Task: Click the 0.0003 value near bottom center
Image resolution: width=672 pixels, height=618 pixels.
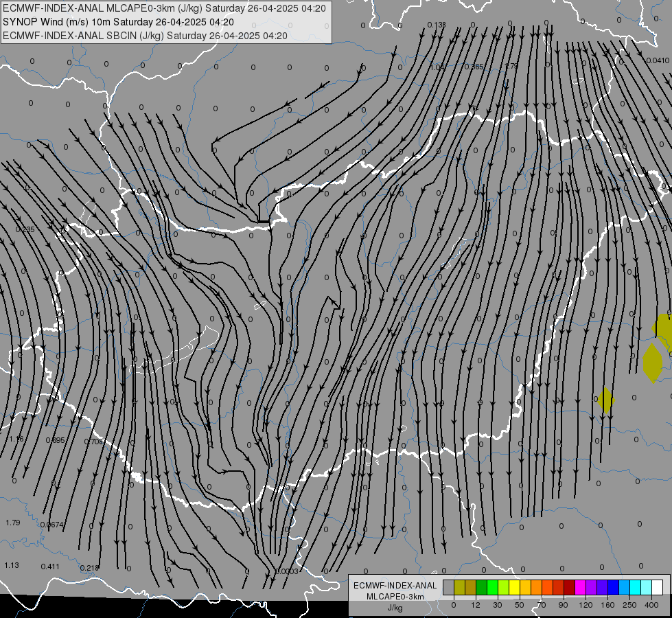Action: pos(287,571)
